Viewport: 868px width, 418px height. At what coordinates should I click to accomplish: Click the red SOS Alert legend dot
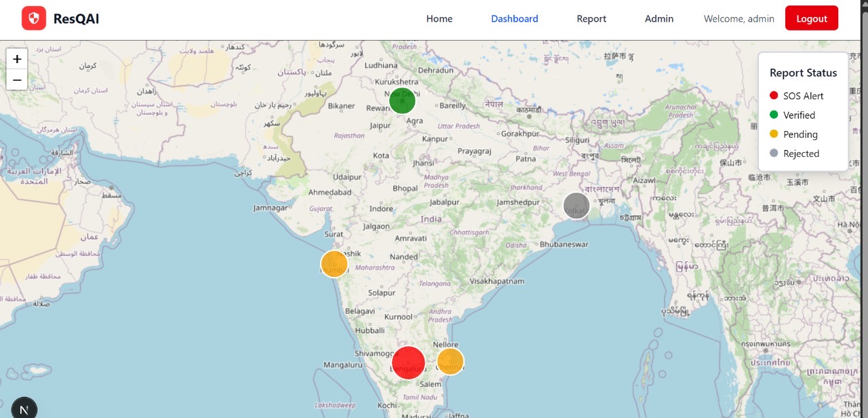(x=774, y=96)
